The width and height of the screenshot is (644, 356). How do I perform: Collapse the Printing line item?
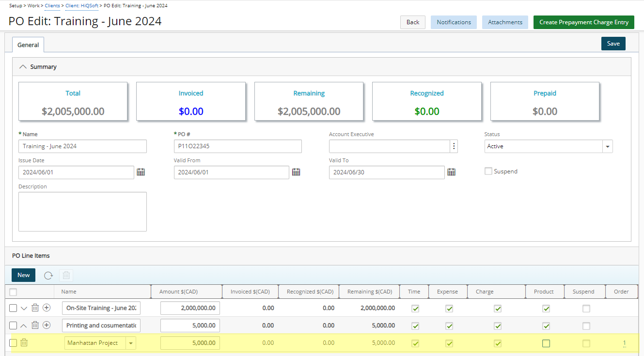(24, 325)
